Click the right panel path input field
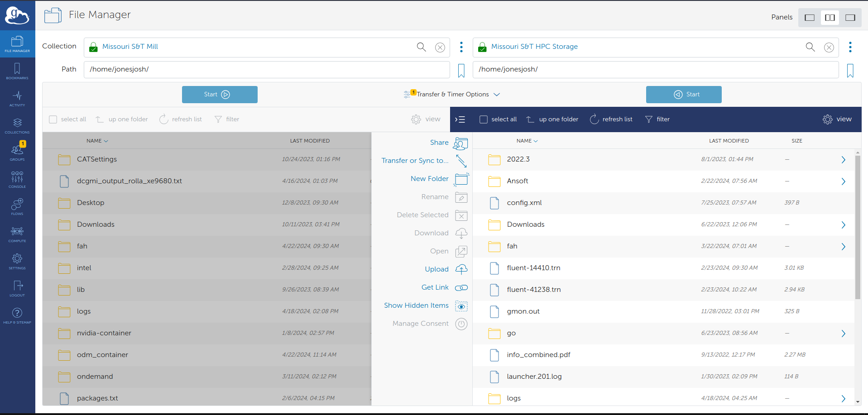 [x=655, y=70]
